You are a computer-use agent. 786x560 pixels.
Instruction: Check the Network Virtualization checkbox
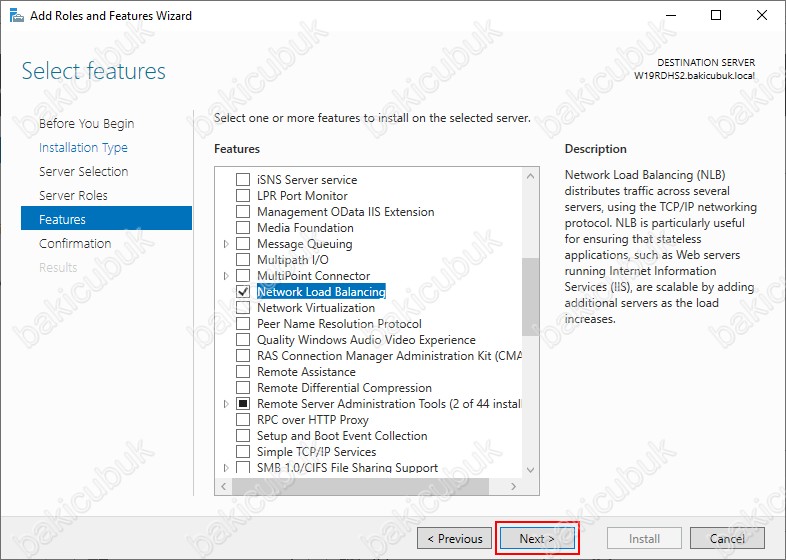pos(243,308)
